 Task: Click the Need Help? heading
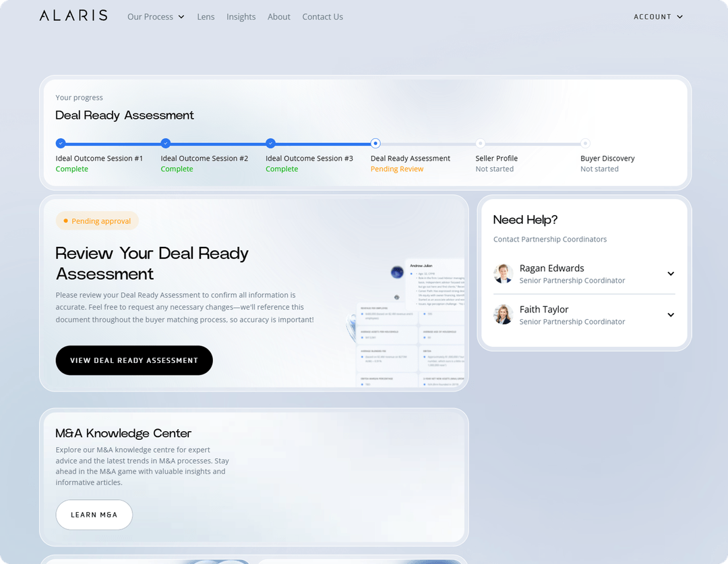(x=525, y=220)
